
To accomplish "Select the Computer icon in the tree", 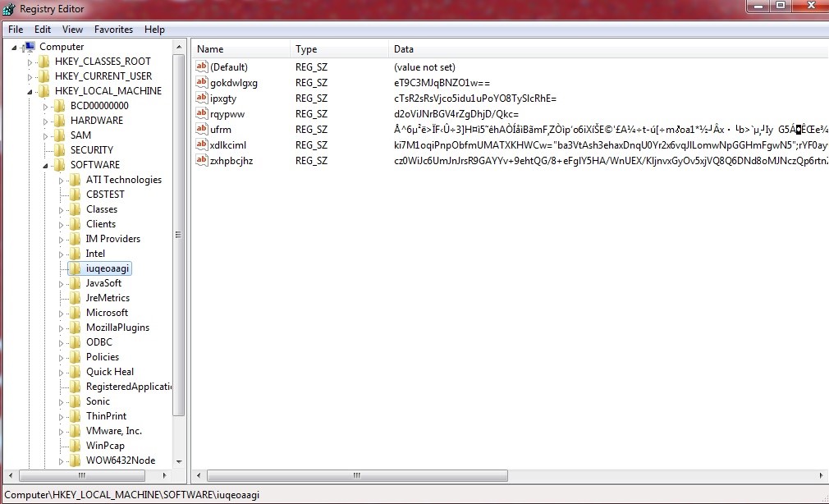I will [30, 47].
